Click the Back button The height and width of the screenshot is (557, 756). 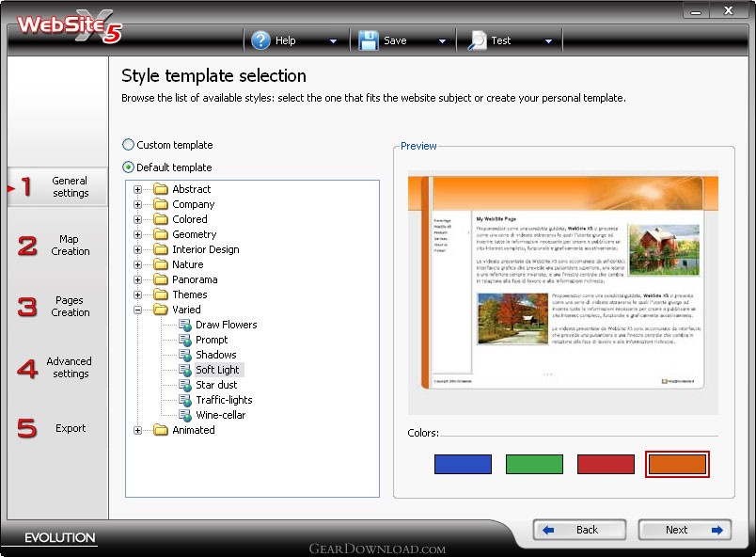pos(579,530)
